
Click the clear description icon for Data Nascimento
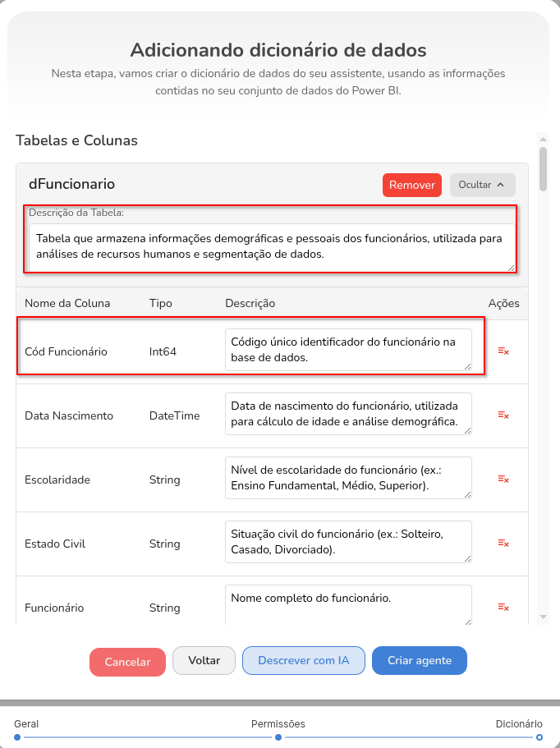(503, 413)
